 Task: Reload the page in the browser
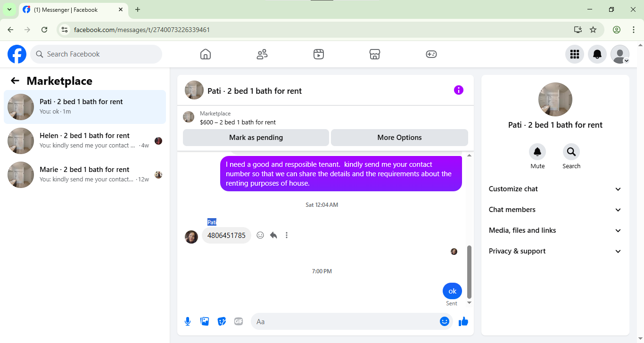[44, 30]
